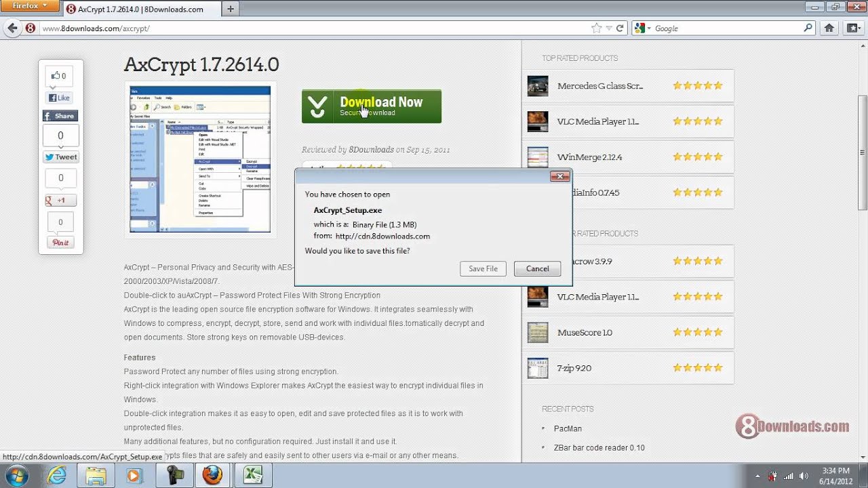Image resolution: width=868 pixels, height=488 pixels.
Task: Click the Mercedes G class thumbnail icon
Action: pos(538,86)
